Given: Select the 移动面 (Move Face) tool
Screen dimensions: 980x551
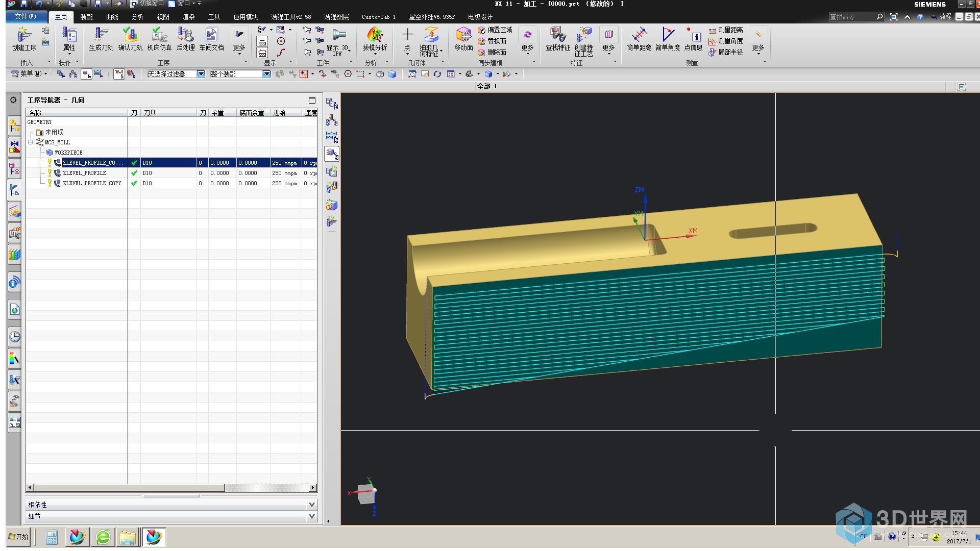Looking at the screenshot, I should click(x=463, y=39).
